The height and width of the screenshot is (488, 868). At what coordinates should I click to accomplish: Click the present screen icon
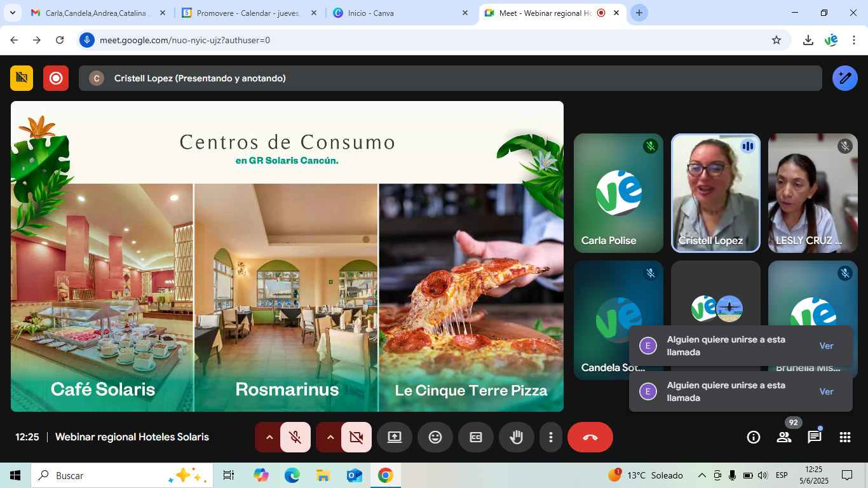pyautogui.click(x=395, y=437)
